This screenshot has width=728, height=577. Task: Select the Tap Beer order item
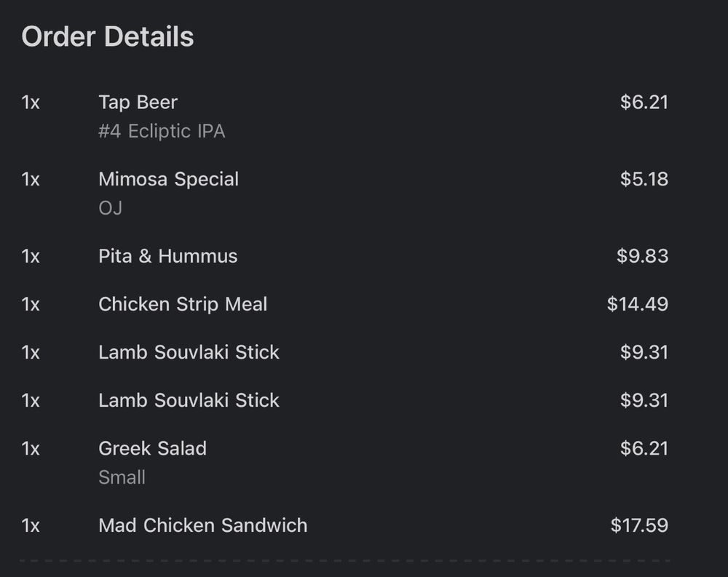point(138,103)
